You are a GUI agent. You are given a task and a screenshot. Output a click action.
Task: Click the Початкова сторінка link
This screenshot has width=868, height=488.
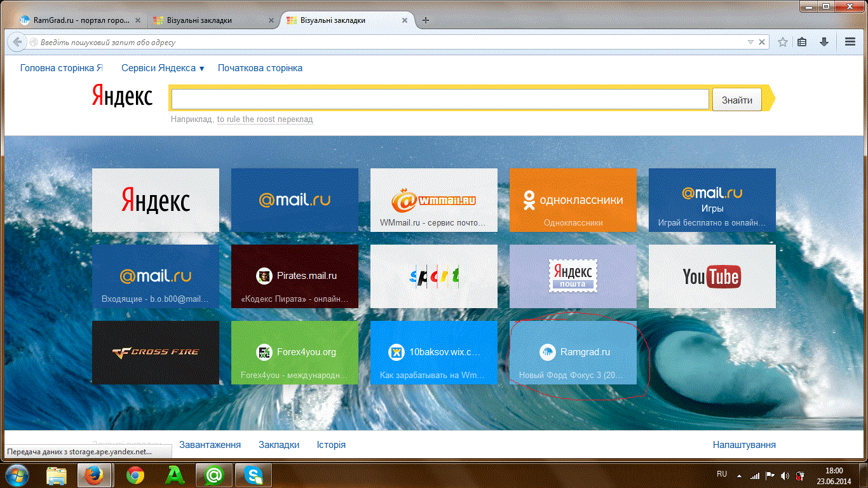click(260, 68)
